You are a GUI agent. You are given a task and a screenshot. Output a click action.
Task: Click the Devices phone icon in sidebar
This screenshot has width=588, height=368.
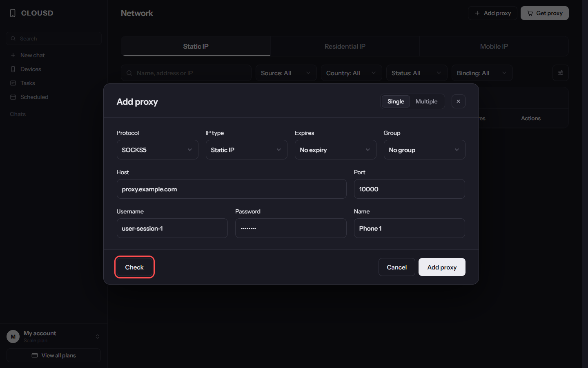tap(13, 69)
